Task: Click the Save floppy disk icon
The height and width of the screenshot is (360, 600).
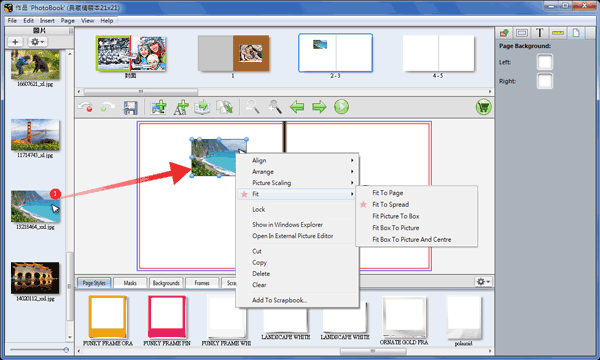Action: click(x=130, y=107)
